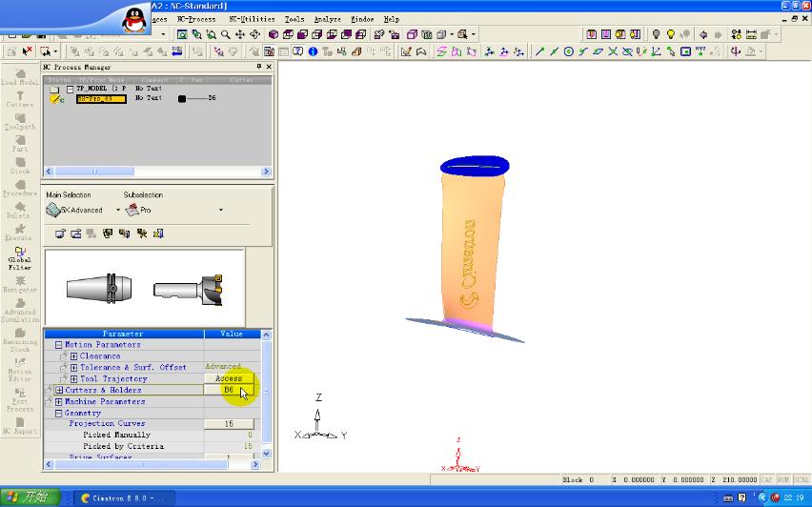The image size is (812, 507).
Task: Click the green arrow line sketch tool
Action: 539,51
